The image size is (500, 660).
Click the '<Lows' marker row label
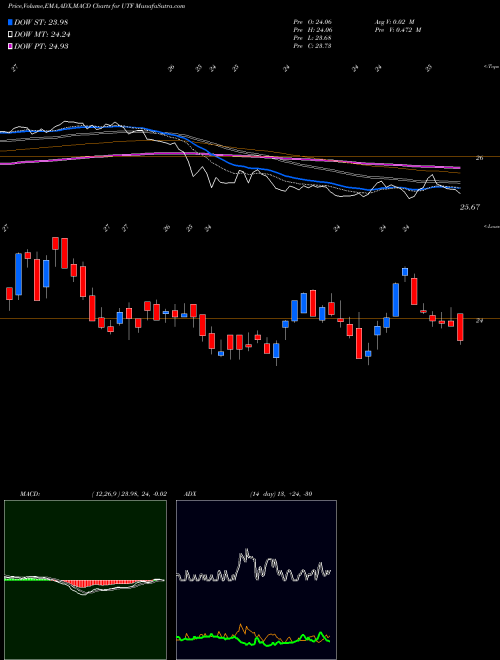(491, 226)
